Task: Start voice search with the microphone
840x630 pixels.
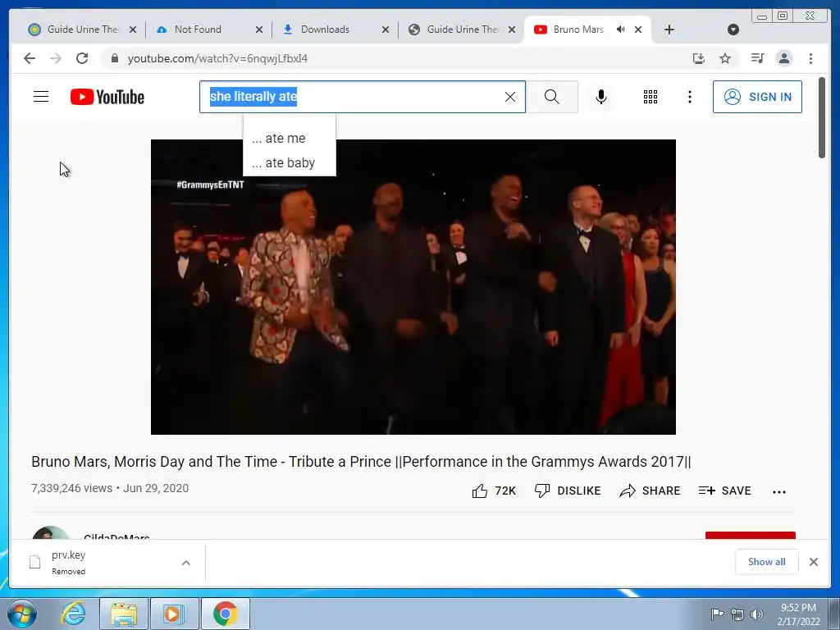Action: pyautogui.click(x=601, y=97)
